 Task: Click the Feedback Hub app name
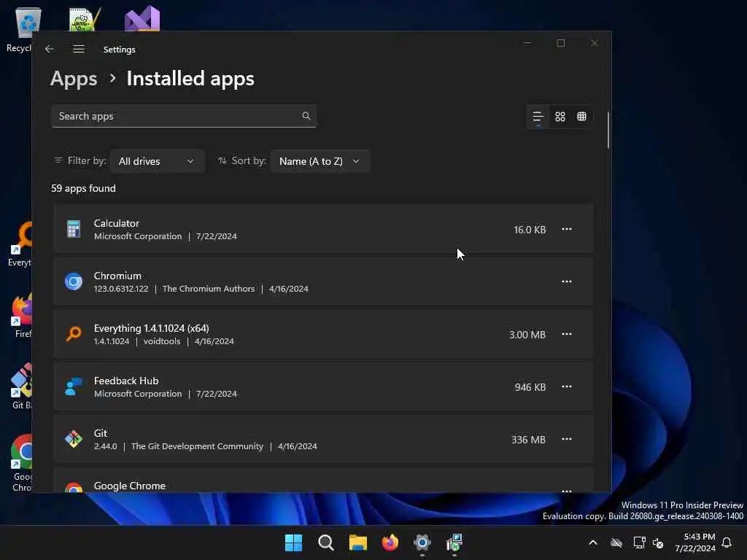coord(126,381)
